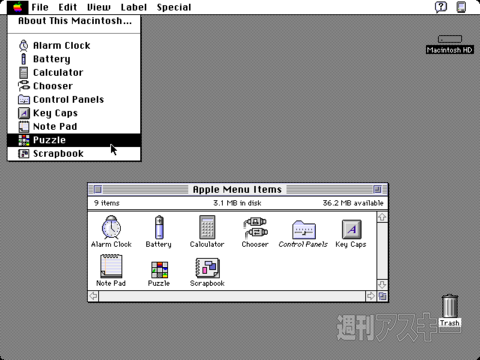Choose Control Panels from the Apple menu
The height and width of the screenshot is (360, 480).
(74, 99)
